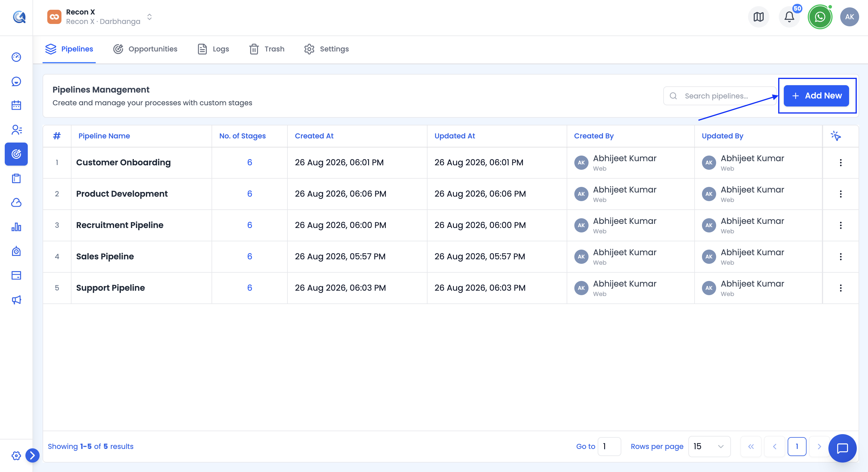868x472 pixels.
Task: Open the automation bot icon in sidebar
Action: [16, 251]
